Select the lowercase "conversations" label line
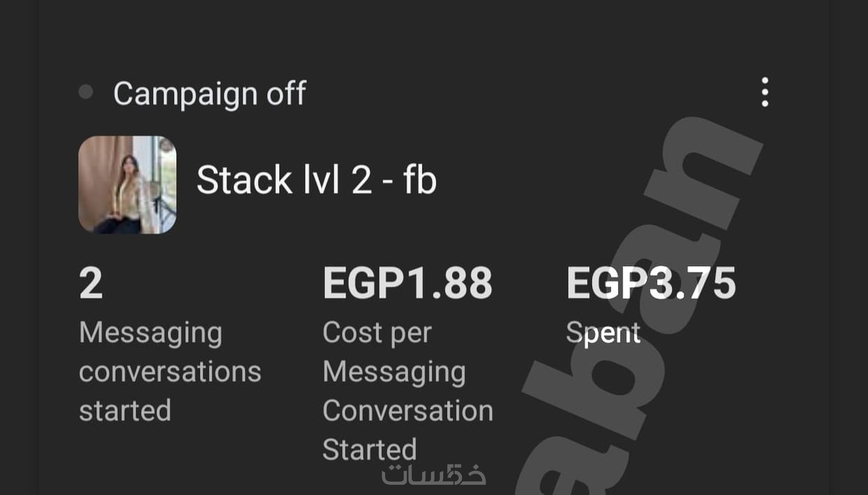 [170, 372]
